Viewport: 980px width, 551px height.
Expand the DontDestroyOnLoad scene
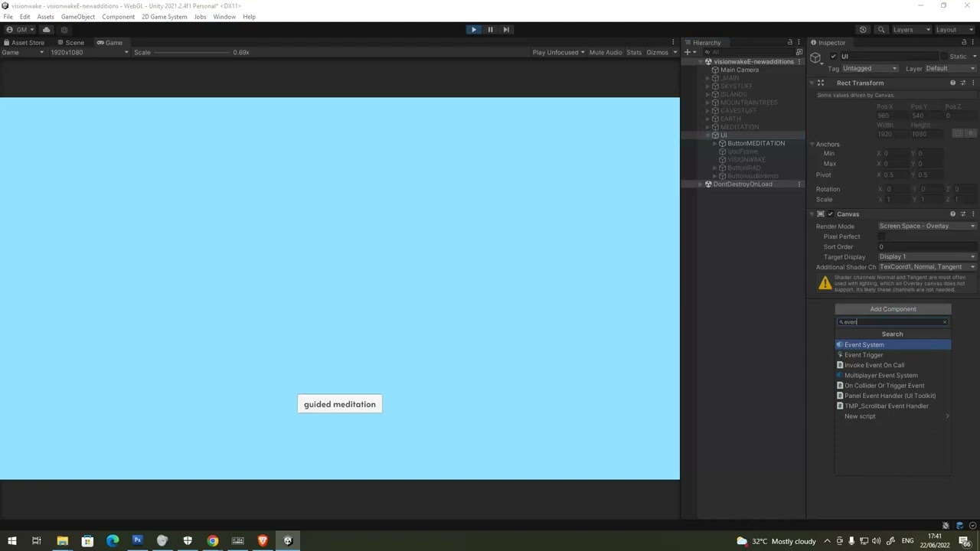pos(701,184)
